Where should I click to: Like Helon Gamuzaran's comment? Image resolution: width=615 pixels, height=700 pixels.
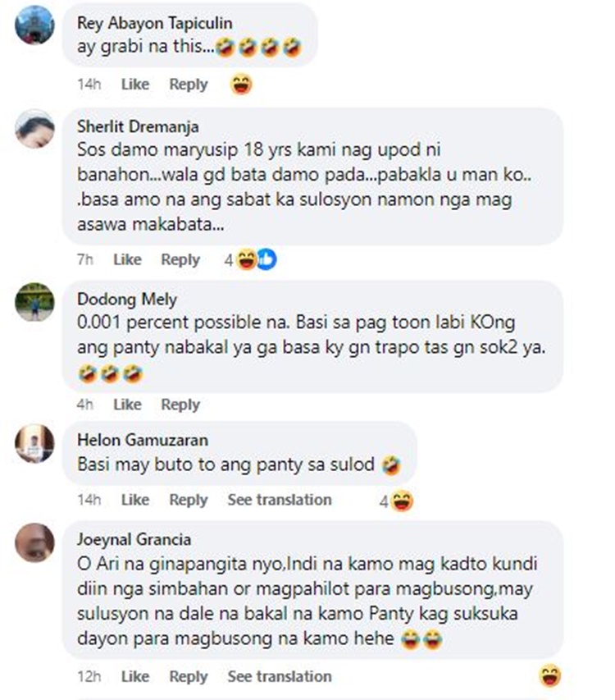click(x=135, y=500)
